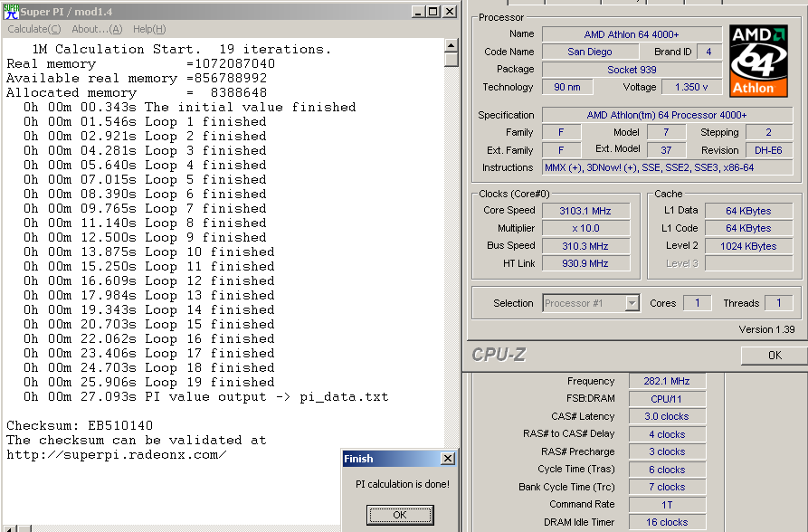
Task: Open the Help(H) menu
Action: coord(149,29)
